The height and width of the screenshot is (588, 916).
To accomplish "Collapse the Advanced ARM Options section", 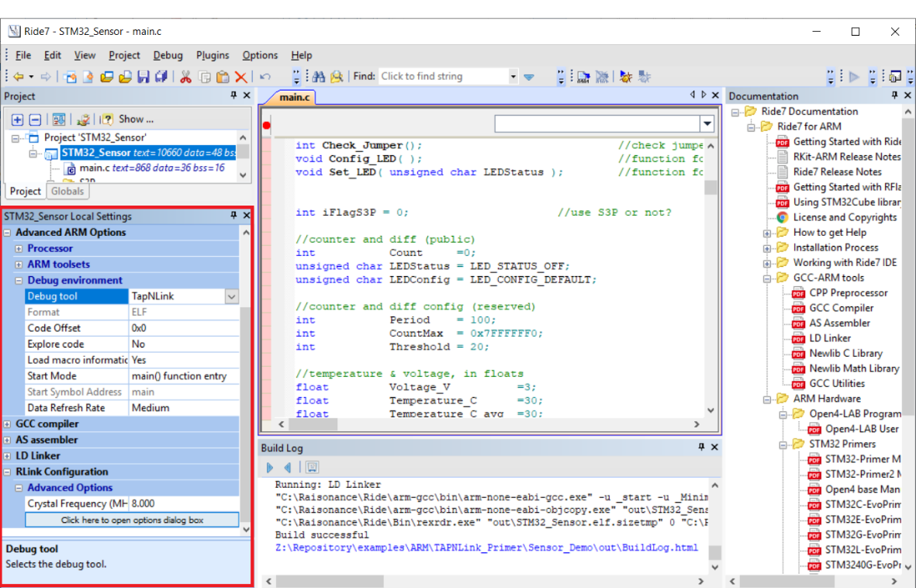I will (7, 233).
